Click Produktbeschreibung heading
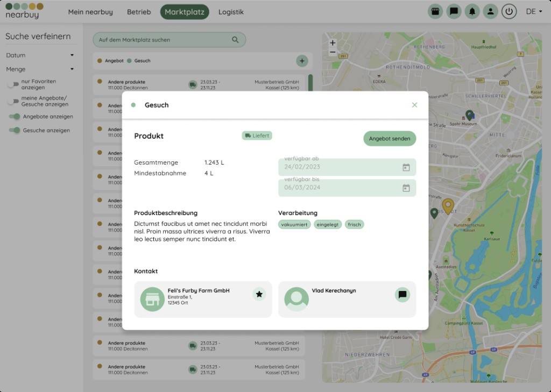The height and width of the screenshot is (392, 551). [166, 213]
